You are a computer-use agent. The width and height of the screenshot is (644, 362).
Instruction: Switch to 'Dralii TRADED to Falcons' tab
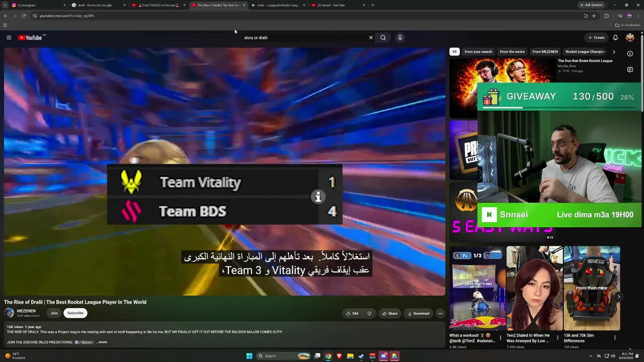tap(158, 5)
